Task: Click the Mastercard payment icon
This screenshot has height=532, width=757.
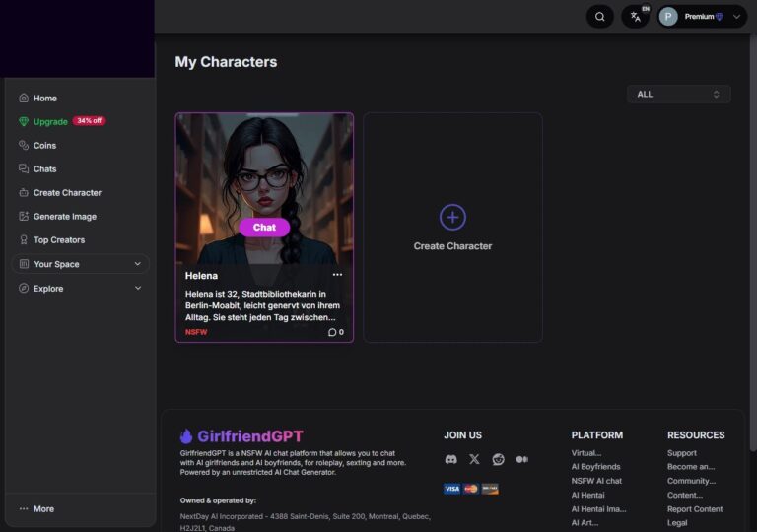Action: click(471, 489)
